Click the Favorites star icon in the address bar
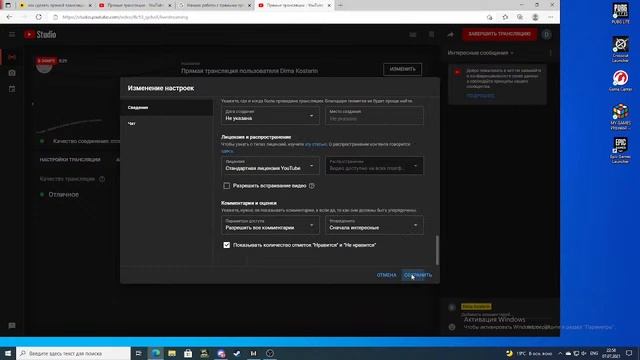This screenshot has width=640, height=360. tap(505, 17)
